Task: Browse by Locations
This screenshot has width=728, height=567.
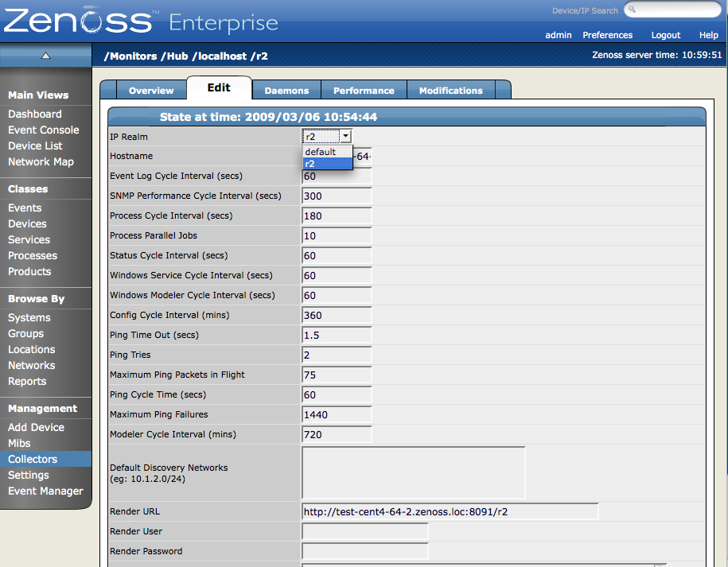Action: tap(32, 349)
